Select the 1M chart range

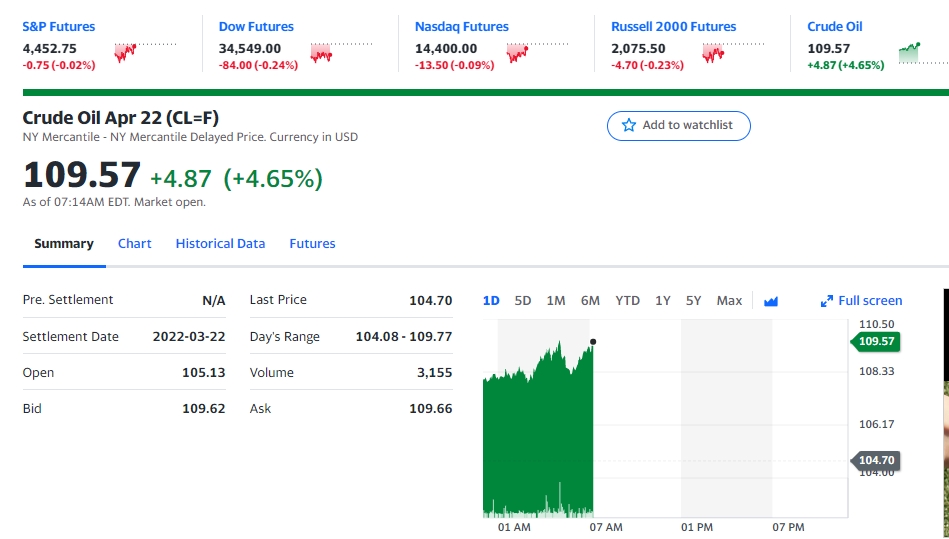click(x=556, y=301)
